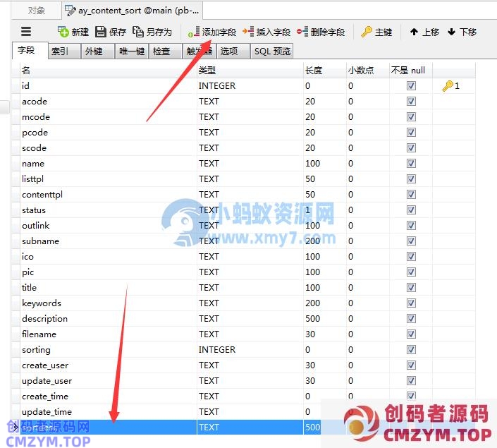Toggle not-null checkbox for name row

click(411, 164)
